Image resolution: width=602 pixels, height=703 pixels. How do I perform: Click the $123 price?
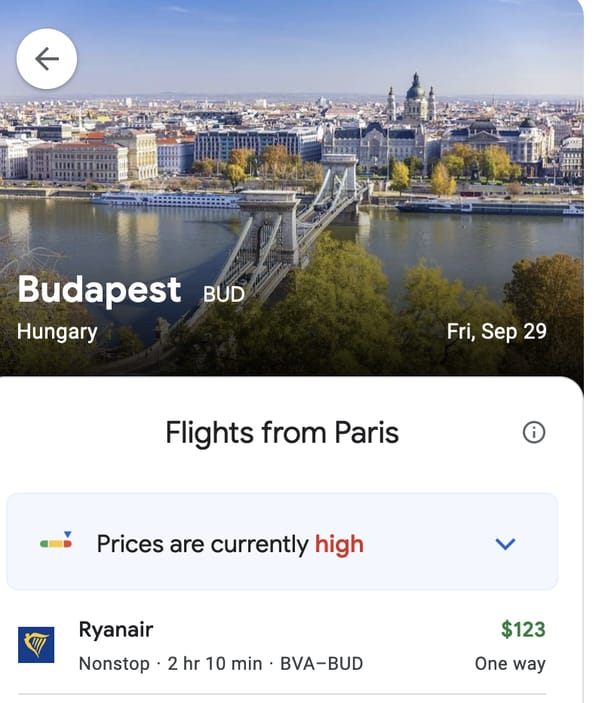coord(523,629)
